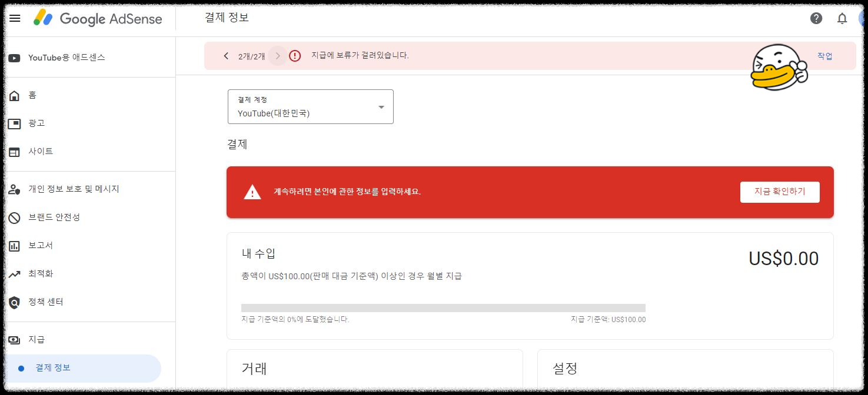Click the 설정 card heading
This screenshot has height=395, width=868.
(x=565, y=369)
